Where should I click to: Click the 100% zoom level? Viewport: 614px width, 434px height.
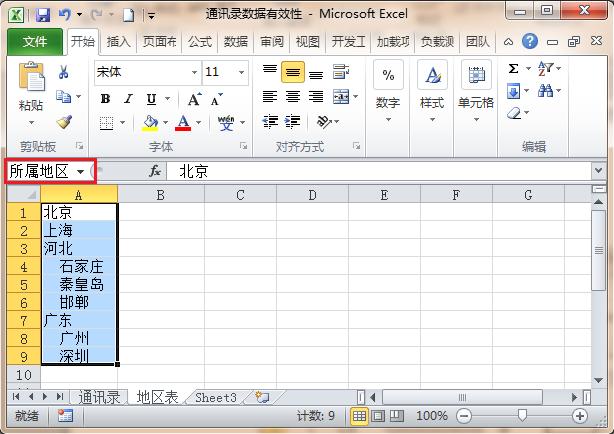[x=432, y=416]
